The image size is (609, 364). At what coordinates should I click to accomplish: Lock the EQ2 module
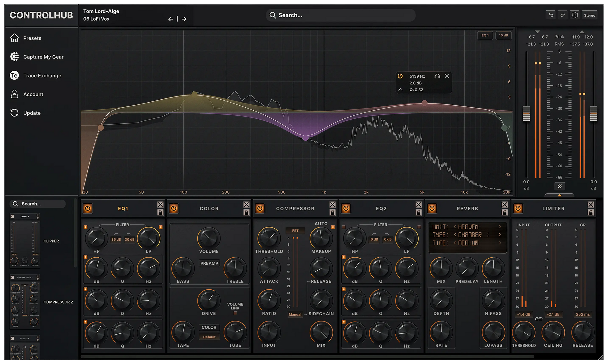point(419,212)
